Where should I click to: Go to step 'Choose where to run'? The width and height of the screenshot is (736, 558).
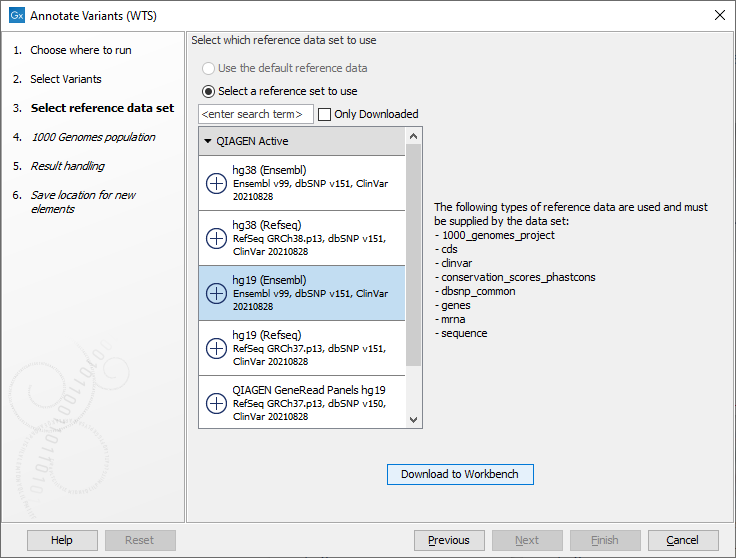81,50
